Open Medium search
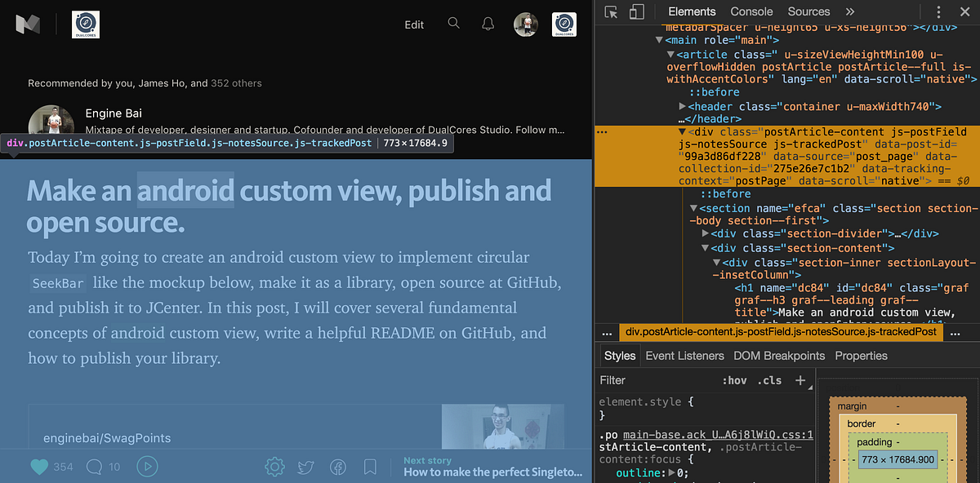The image size is (980, 483). (454, 24)
